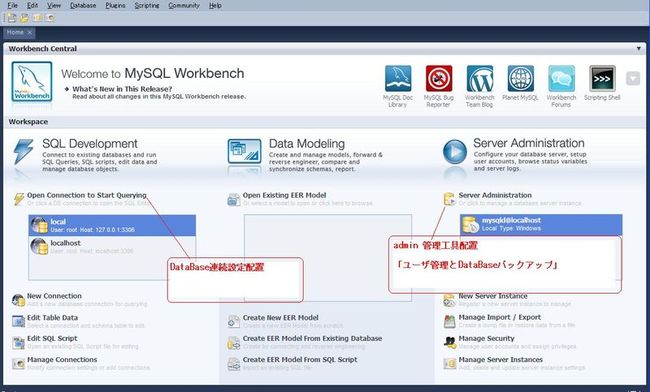Image resolution: width=650 pixels, height=392 pixels.
Task: Click the Create New EER Model link
Action: coord(281,317)
